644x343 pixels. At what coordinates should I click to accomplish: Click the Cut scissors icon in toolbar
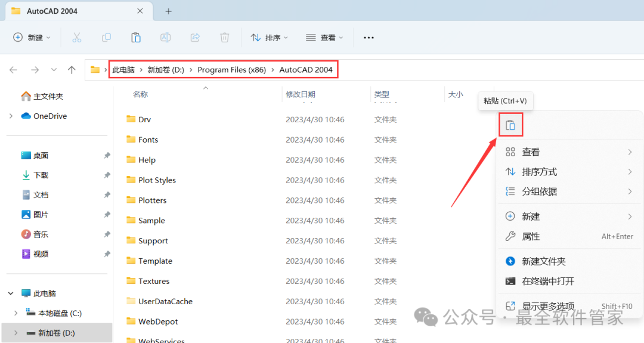[x=77, y=38]
